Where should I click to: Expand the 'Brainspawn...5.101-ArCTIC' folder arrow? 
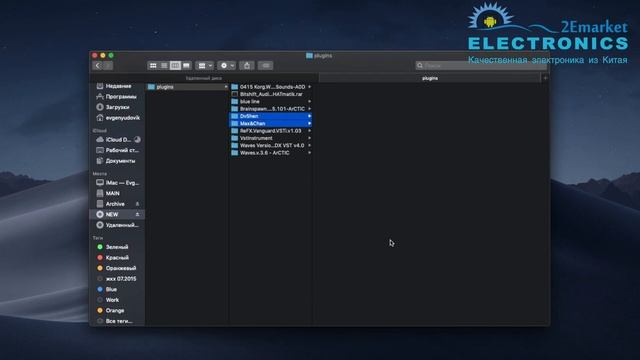(x=309, y=109)
